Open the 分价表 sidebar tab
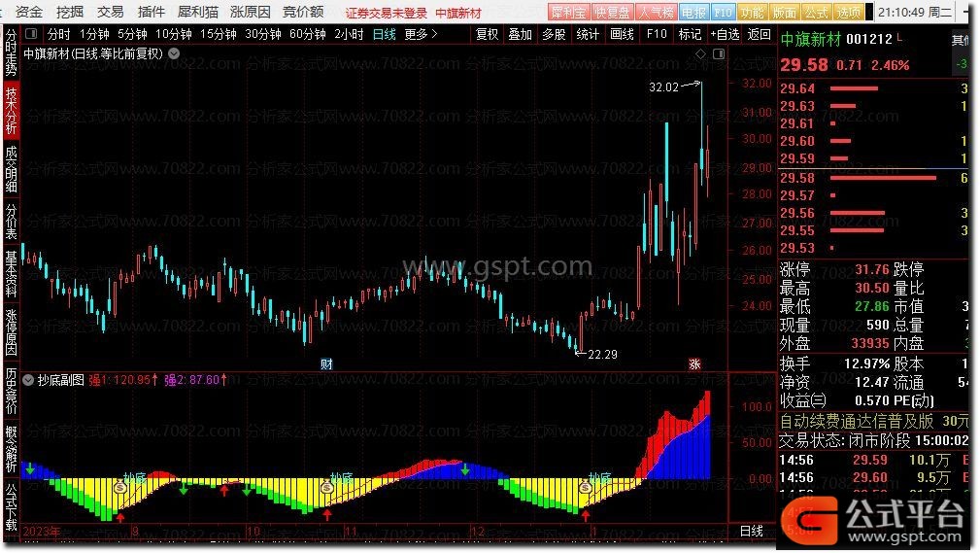Screen dimensions: 980x553 (11, 221)
